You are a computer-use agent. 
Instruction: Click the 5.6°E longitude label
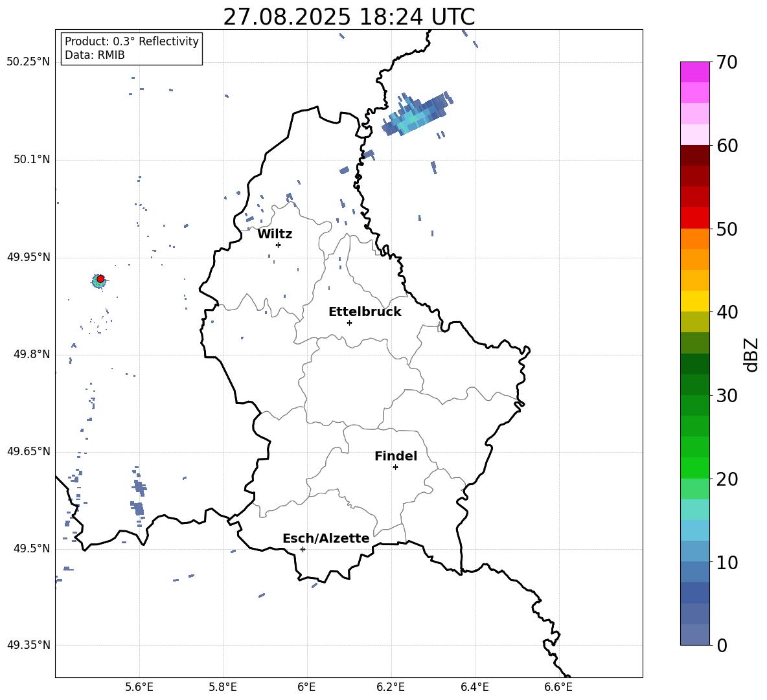[139, 687]
